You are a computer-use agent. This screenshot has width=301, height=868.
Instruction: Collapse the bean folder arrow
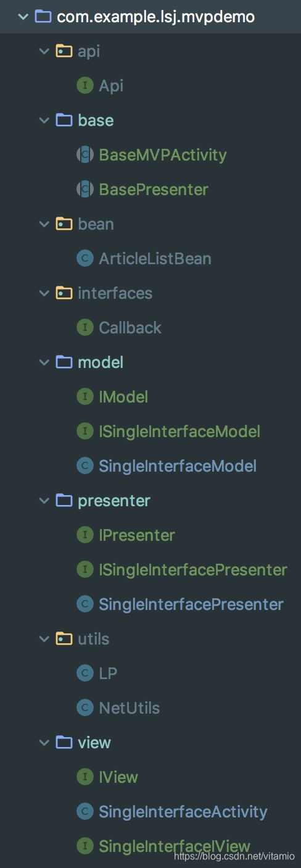[x=44, y=223]
